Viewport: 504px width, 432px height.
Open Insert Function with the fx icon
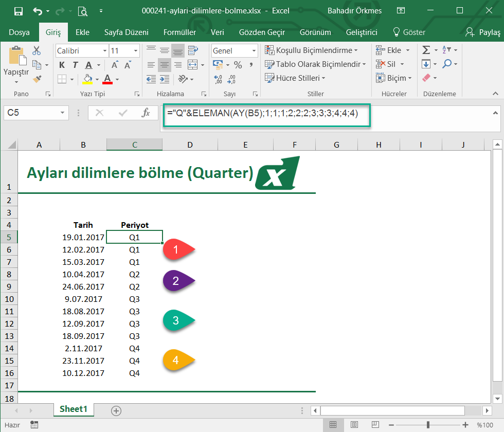coord(146,113)
